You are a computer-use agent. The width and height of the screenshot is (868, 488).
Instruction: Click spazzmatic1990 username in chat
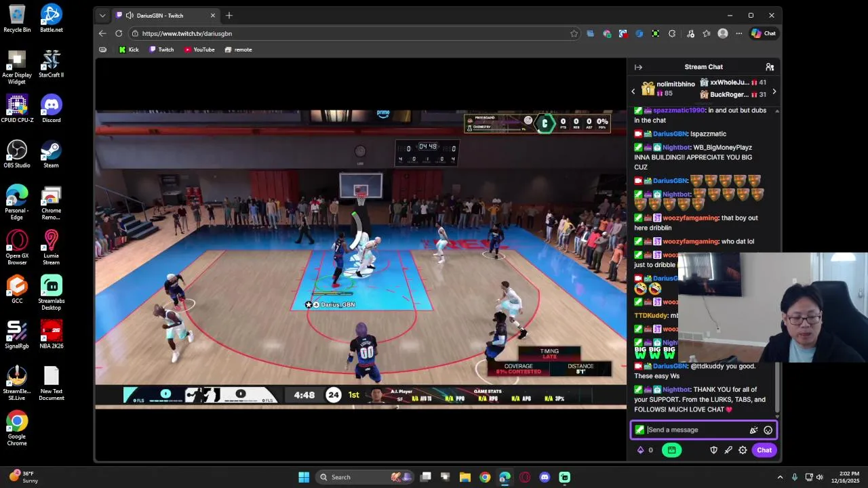(679, 110)
